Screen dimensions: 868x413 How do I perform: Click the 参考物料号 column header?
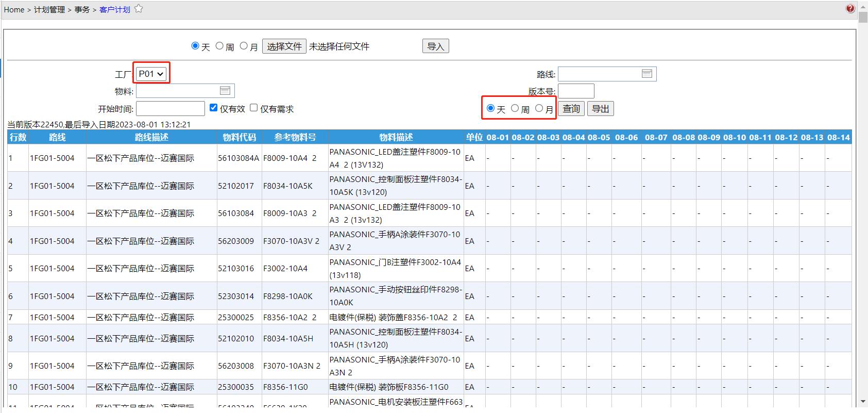point(295,137)
